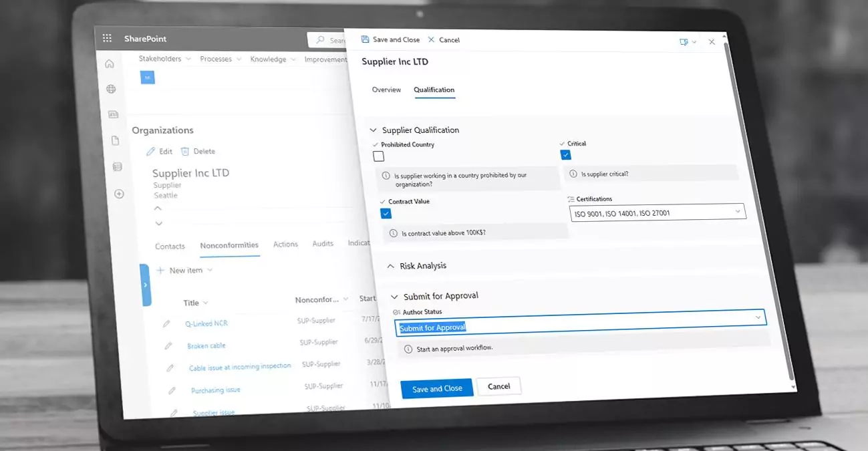This screenshot has height=451, width=868.
Task: Select the Nonconformities tab
Action: coord(229,245)
